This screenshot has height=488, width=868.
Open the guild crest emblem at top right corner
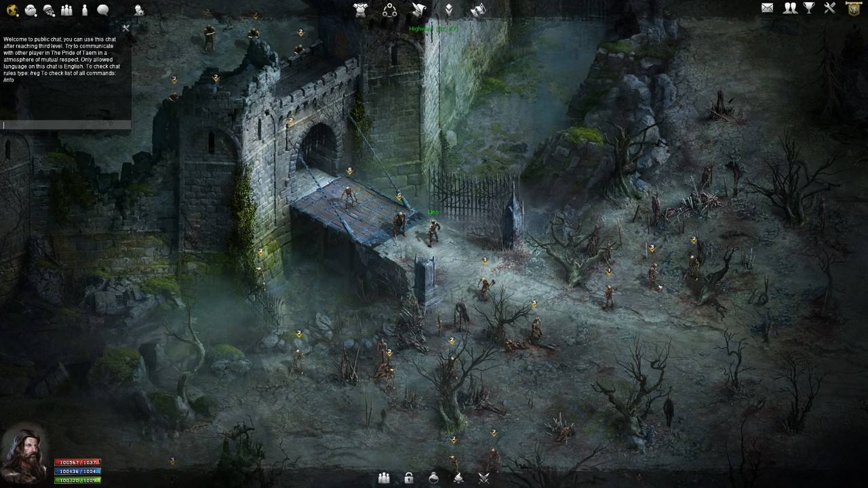[853, 9]
